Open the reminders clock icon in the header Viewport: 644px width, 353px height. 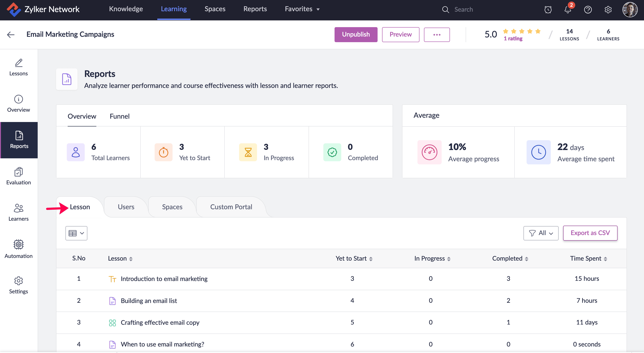(548, 9)
